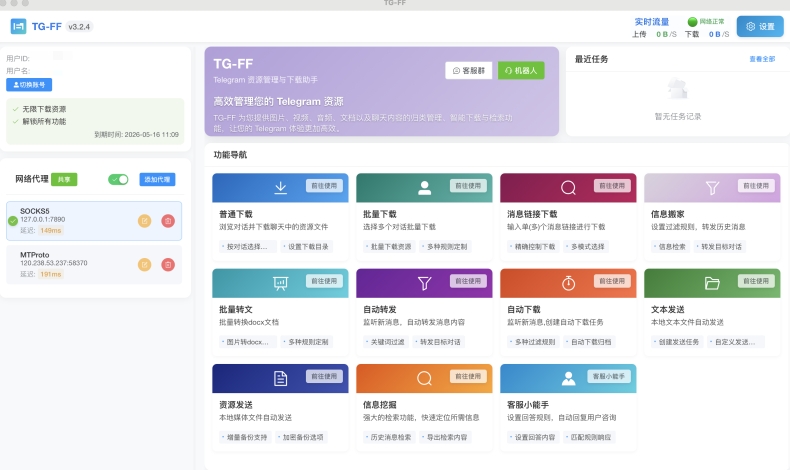This screenshot has height=470, width=790.
Task: Click the download arrow icon on 普通下载 card
Action: pos(281,188)
